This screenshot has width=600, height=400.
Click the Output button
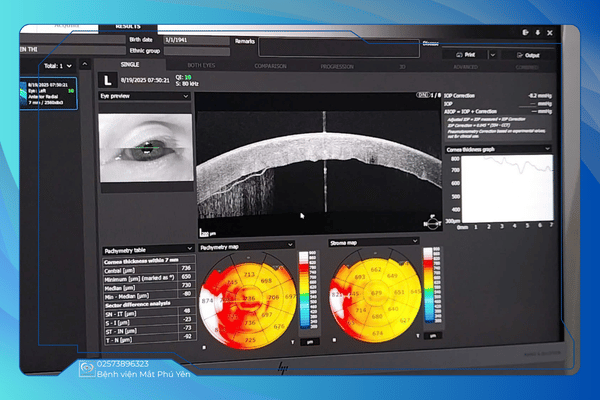pyautogui.click(x=526, y=55)
